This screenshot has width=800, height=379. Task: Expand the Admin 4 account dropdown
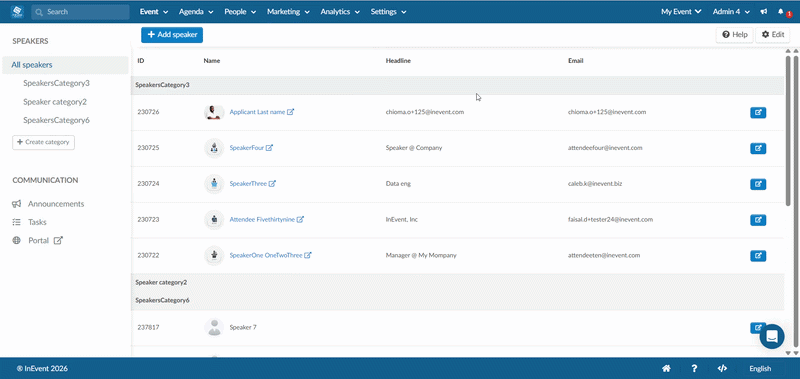731,12
